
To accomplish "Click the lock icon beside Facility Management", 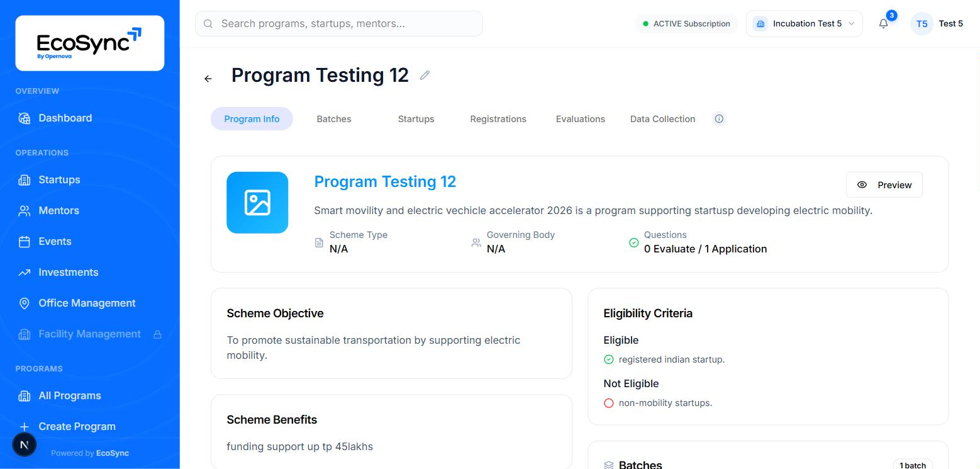I will (x=158, y=334).
